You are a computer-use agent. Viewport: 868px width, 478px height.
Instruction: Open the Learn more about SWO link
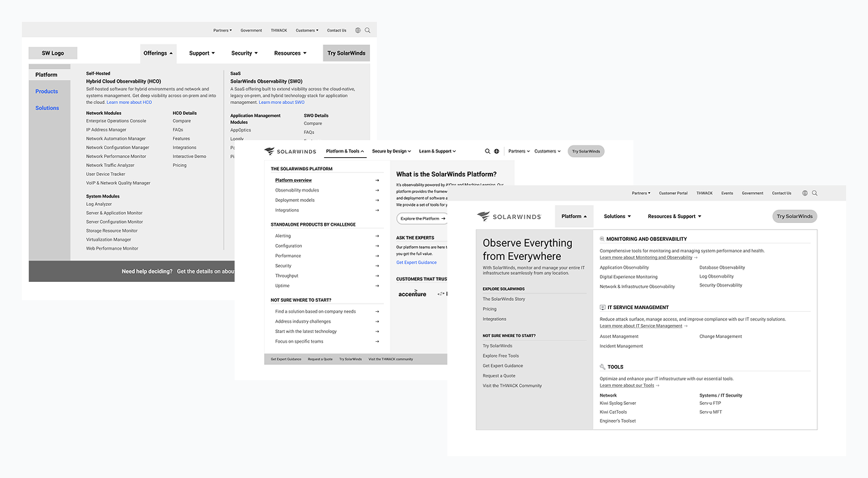(x=282, y=103)
